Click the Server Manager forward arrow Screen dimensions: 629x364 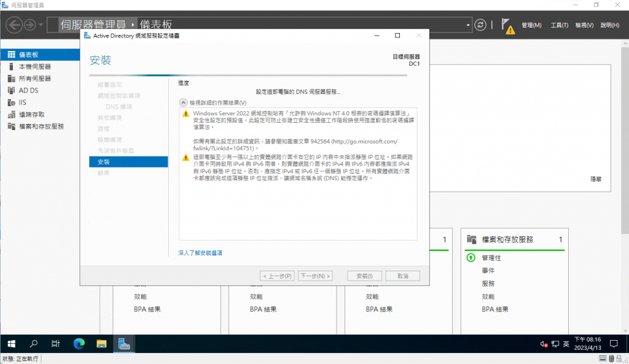pos(29,25)
